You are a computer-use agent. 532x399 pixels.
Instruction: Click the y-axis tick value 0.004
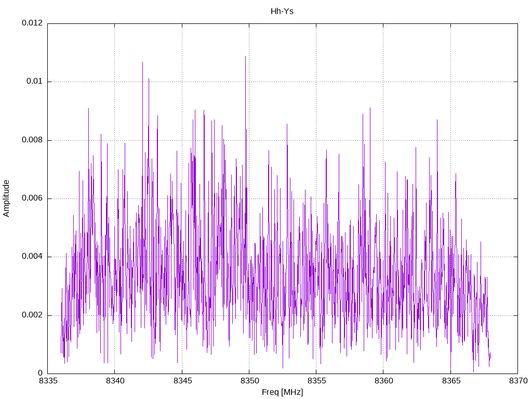pos(32,257)
